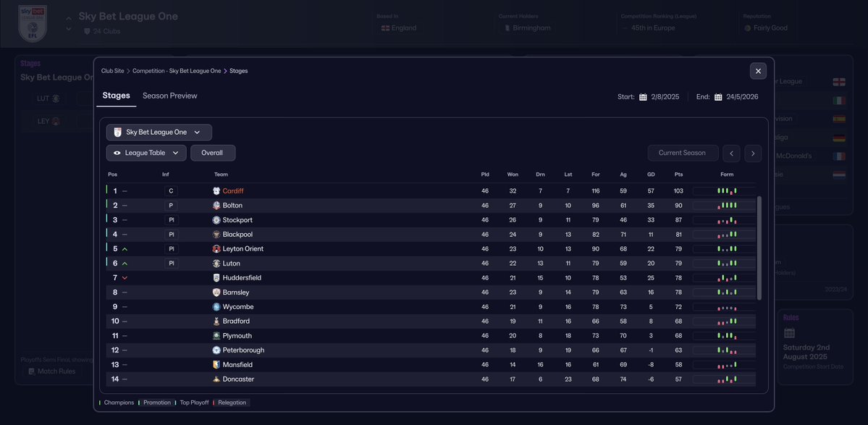Close the Stages dialog
868x425 pixels.
point(758,71)
